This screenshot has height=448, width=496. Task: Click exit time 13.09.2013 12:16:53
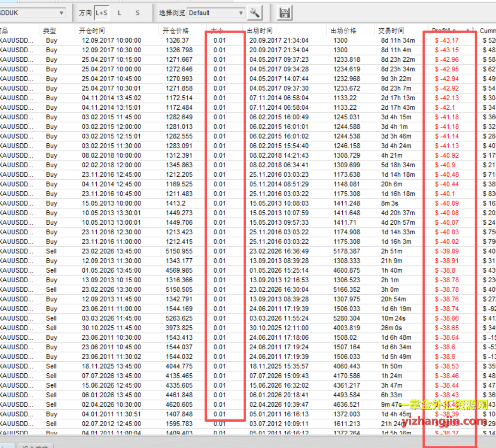pos(279,280)
